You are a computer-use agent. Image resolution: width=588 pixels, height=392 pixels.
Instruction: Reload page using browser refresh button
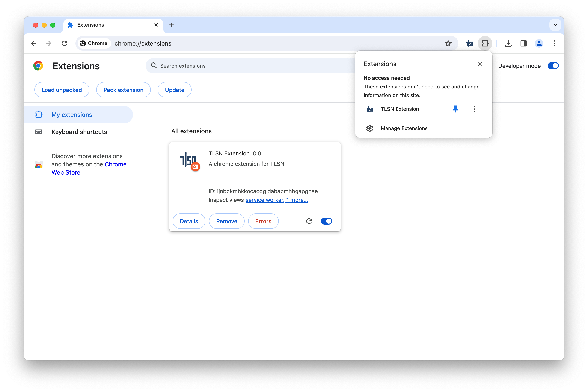64,44
